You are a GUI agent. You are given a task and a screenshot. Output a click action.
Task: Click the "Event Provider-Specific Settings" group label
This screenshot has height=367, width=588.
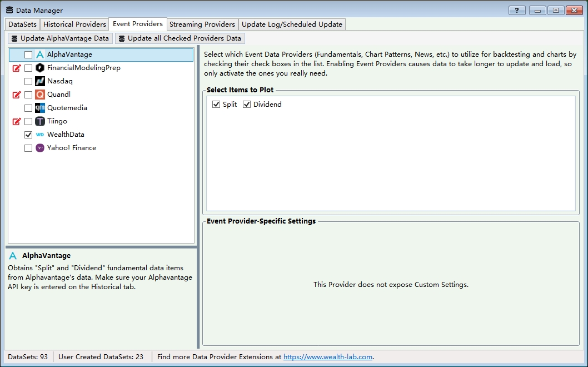pos(261,221)
